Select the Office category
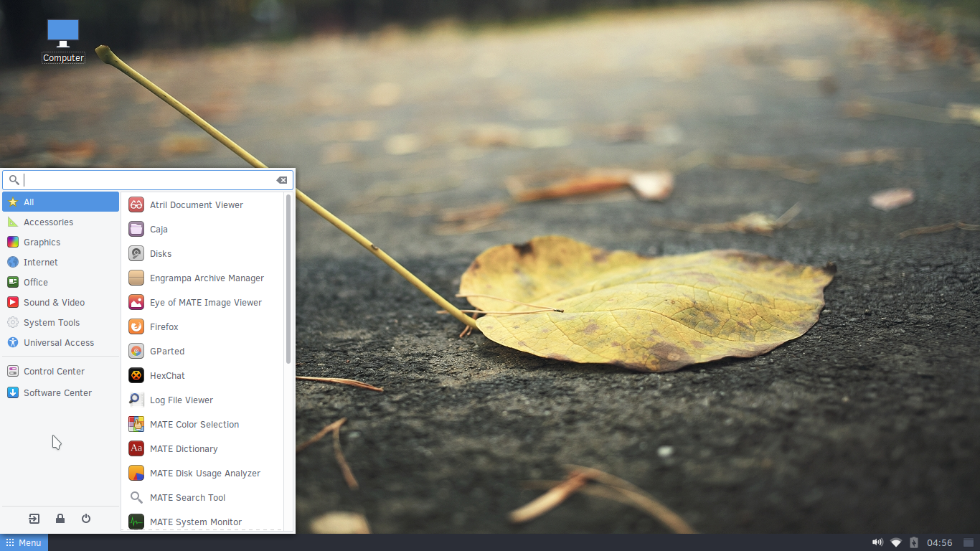This screenshot has width=980, height=551. tap(60, 282)
